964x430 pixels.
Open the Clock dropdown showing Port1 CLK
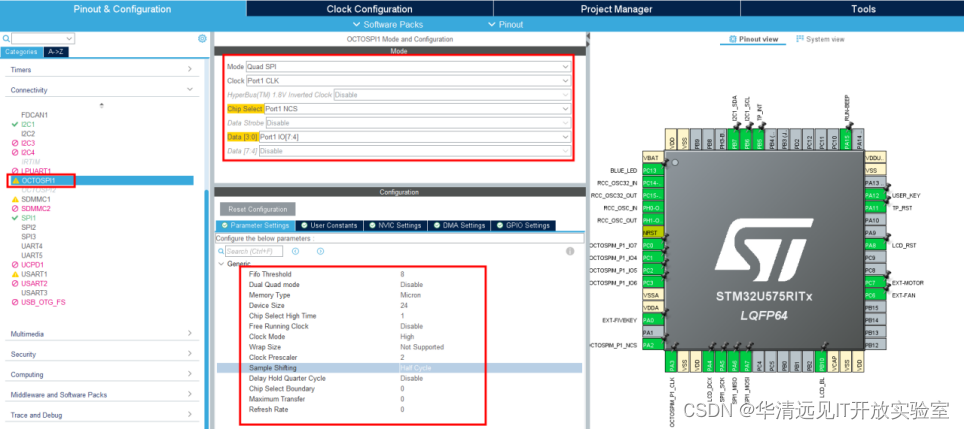(408, 81)
